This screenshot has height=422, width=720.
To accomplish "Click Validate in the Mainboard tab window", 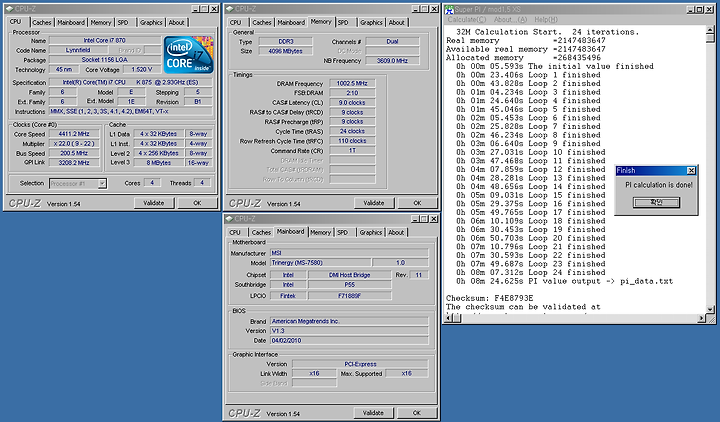I will 373,413.
